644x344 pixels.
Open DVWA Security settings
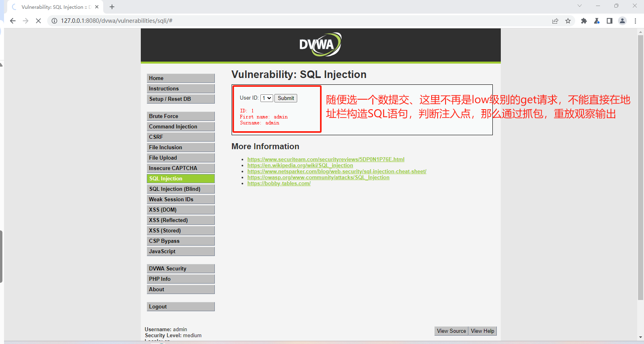181,268
